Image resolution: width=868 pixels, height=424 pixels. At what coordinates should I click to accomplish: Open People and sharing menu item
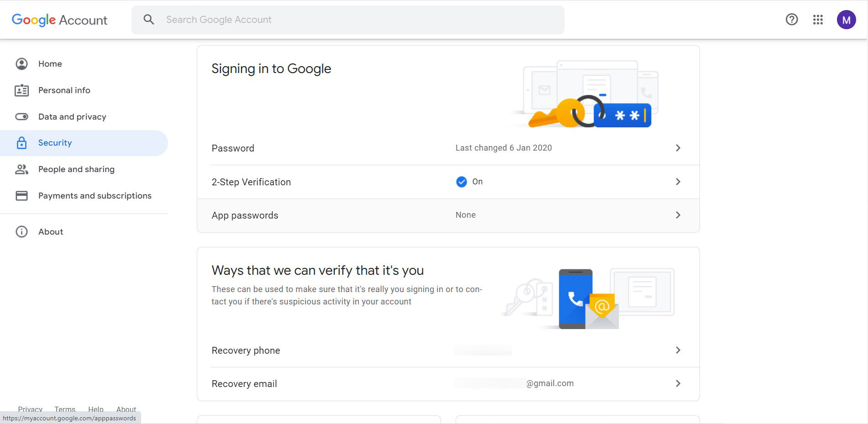coord(76,169)
